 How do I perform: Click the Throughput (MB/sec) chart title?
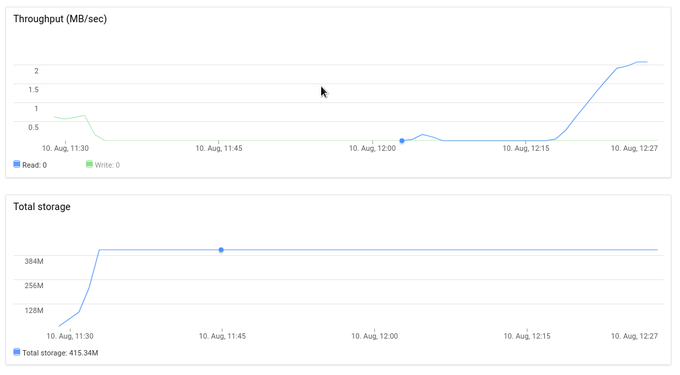[60, 19]
